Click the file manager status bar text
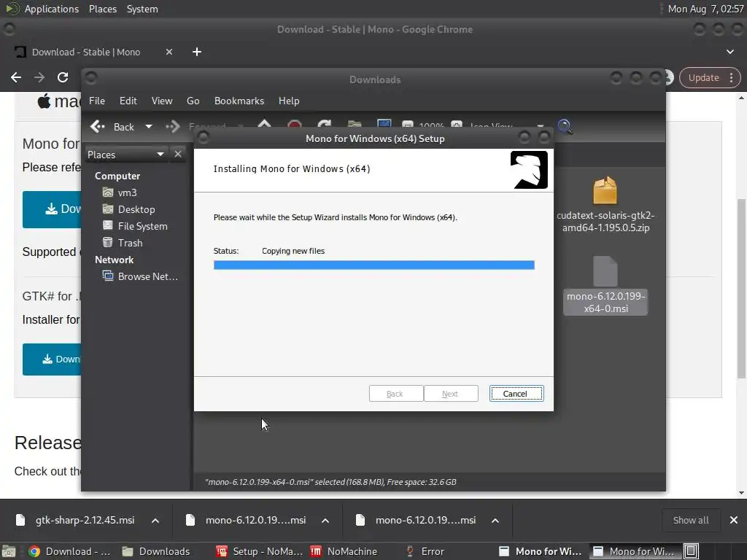Image resolution: width=747 pixels, height=560 pixels. [330, 482]
